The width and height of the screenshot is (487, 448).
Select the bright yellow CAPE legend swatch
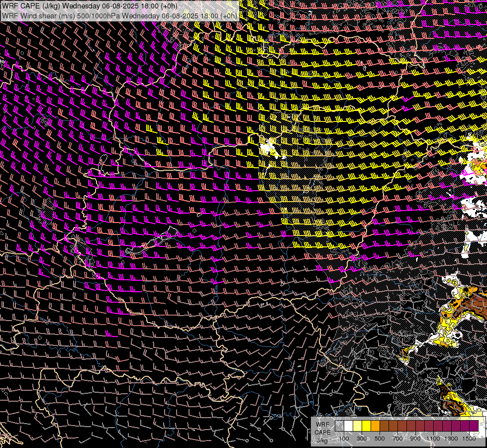[x=367, y=426]
